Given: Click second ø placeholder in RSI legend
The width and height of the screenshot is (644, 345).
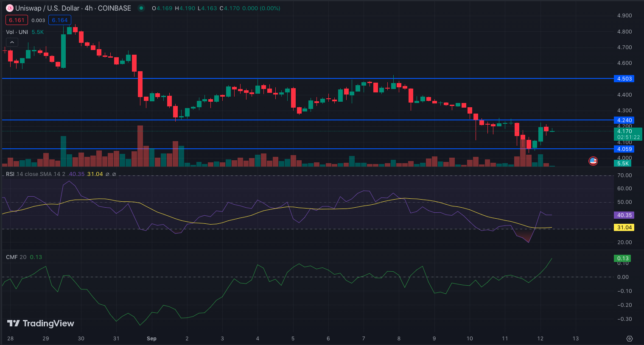Looking at the screenshot, I should [114, 174].
